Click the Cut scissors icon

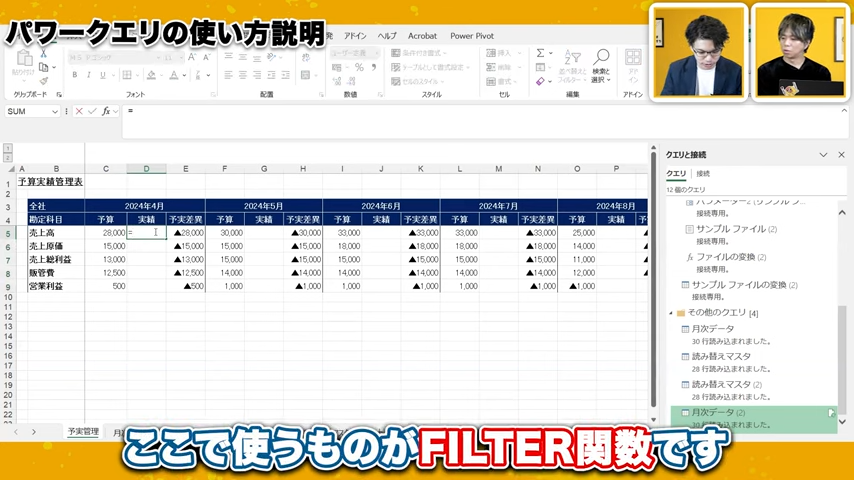pos(44,54)
